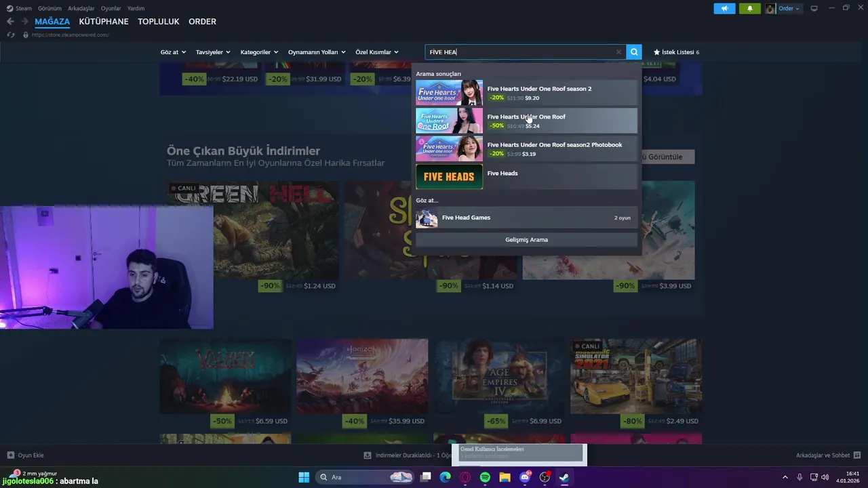Screen dimensions: 868x488
Task: Open the Arkadaşlar menu
Action: click(81, 8)
